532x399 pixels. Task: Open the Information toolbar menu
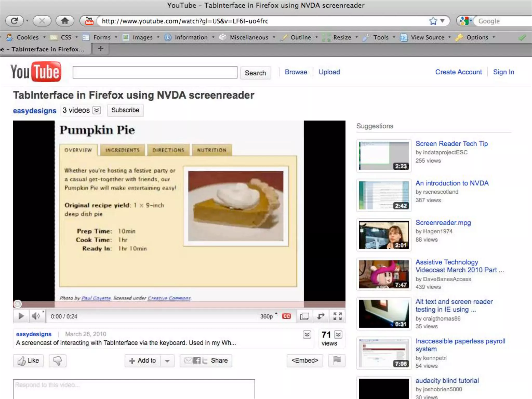pyautogui.click(x=191, y=37)
